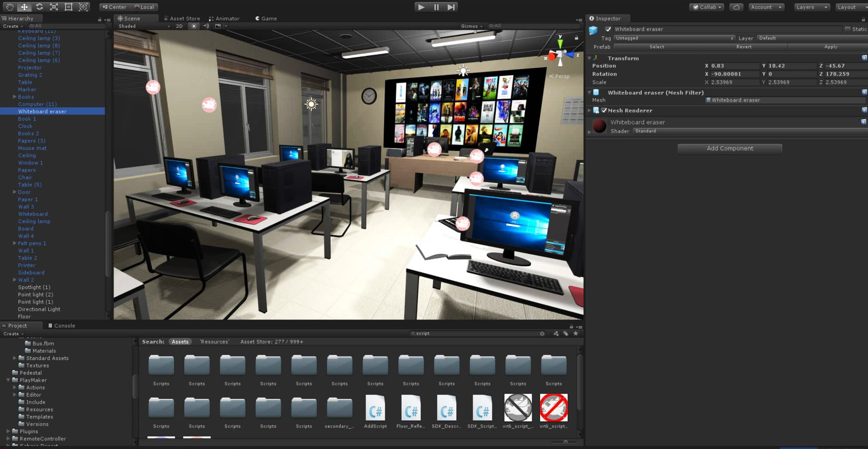Open the Account dropdown
This screenshot has width=868, height=449.
pyautogui.click(x=766, y=7)
